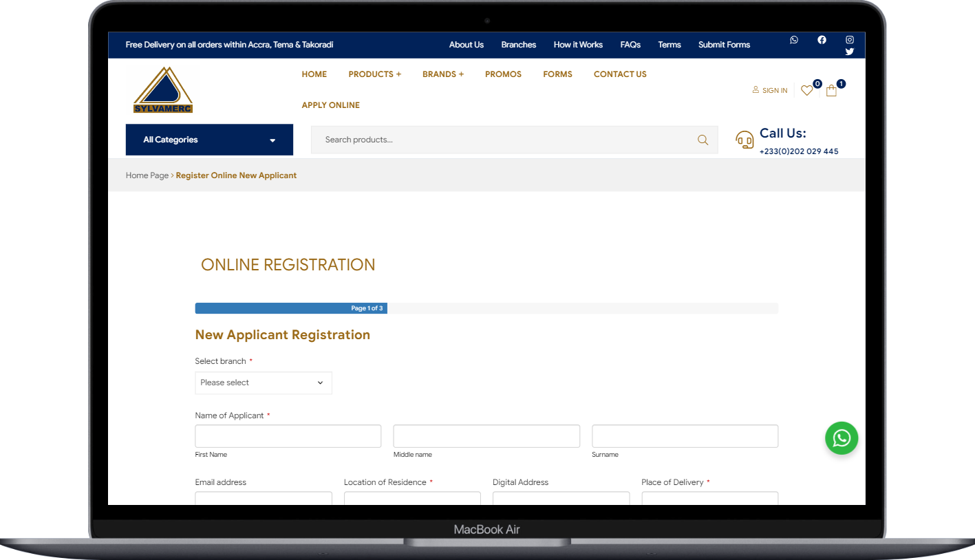Open the Instagram icon
The height and width of the screenshot is (560, 975).
tap(850, 40)
